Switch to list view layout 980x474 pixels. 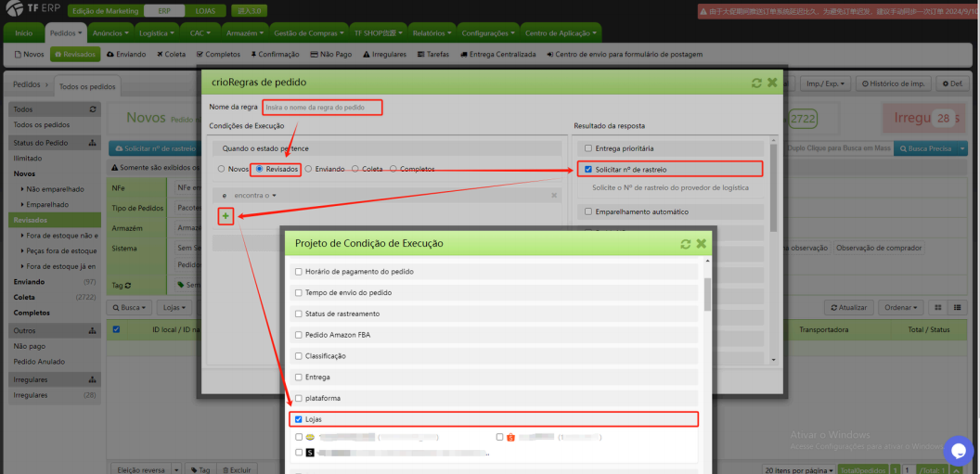tap(957, 308)
